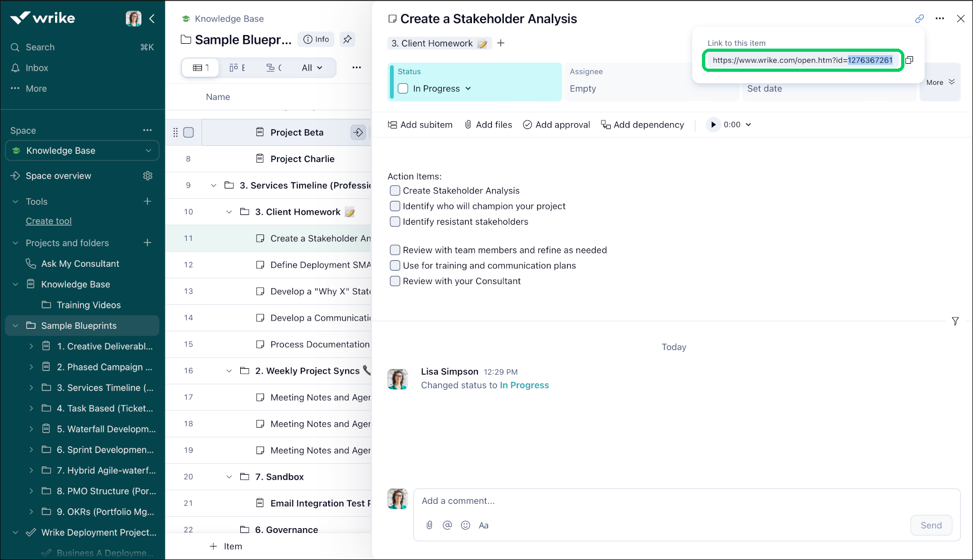Open the emoji picker in comment box
This screenshot has width=973, height=560.
coord(465,525)
